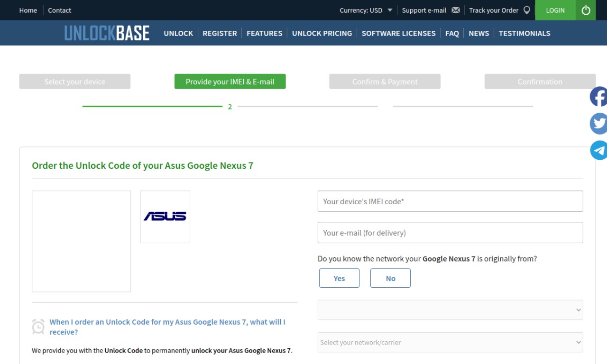Go to Unlock Pricing menu item

point(322,33)
